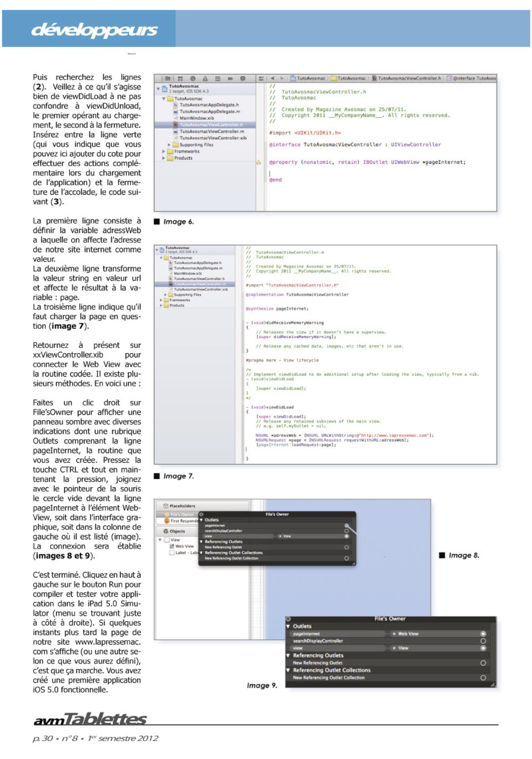Open the TutoAvosmacViewController.h breadcrumb in the jump bar
The width and height of the screenshot is (532, 759).
click(x=407, y=78)
